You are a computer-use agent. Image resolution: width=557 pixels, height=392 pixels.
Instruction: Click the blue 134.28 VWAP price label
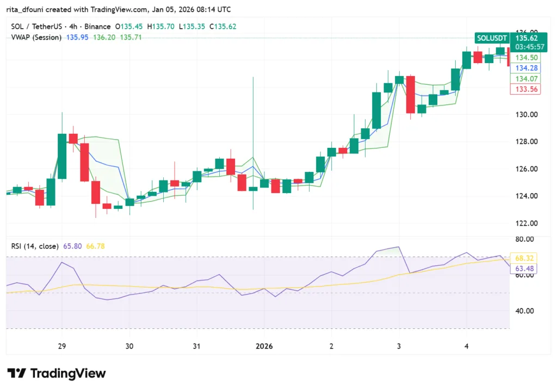525,68
